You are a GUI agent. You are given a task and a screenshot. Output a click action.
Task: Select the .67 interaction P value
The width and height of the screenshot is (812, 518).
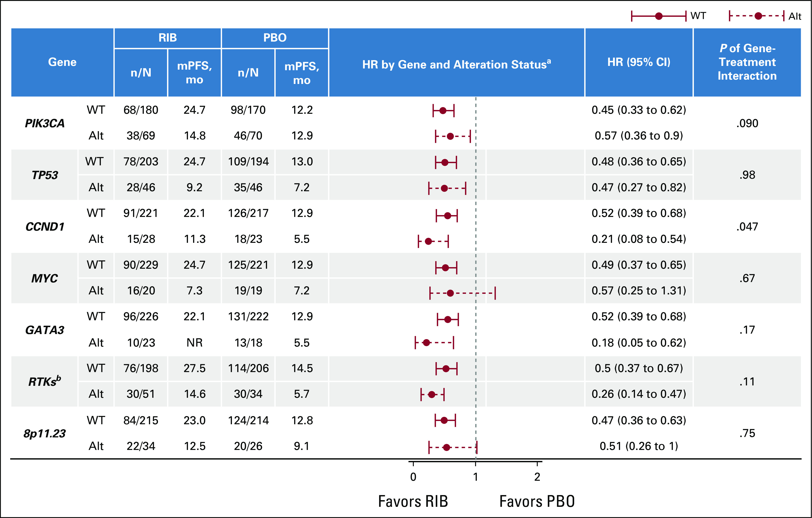[747, 278]
